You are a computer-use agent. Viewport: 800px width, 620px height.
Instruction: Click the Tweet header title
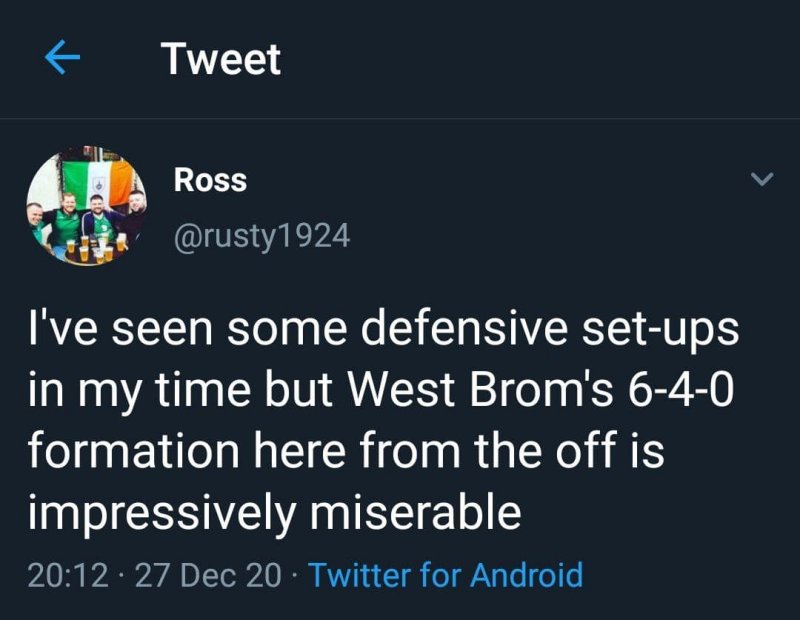[221, 60]
